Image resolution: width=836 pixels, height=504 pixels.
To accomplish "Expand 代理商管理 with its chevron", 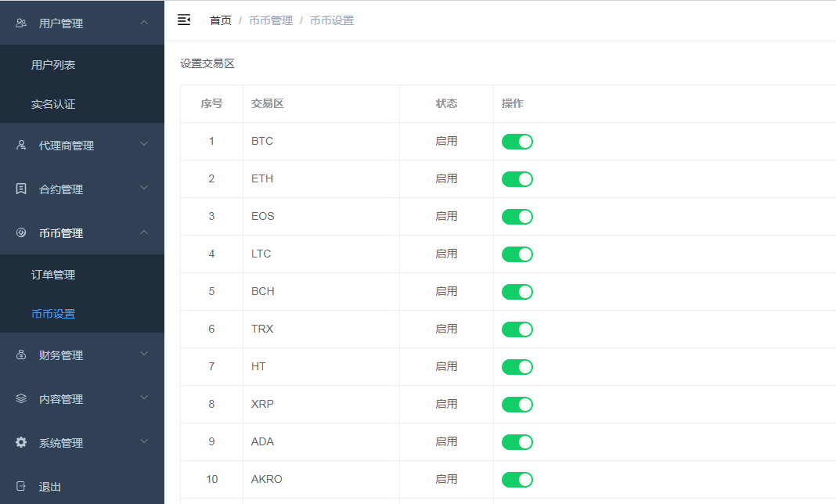I will (144, 144).
